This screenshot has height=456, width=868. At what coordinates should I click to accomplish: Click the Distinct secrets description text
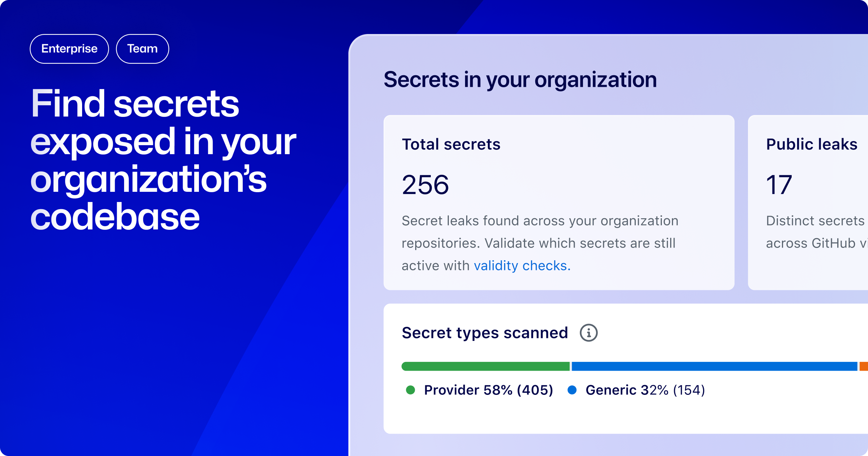pyautogui.click(x=816, y=232)
